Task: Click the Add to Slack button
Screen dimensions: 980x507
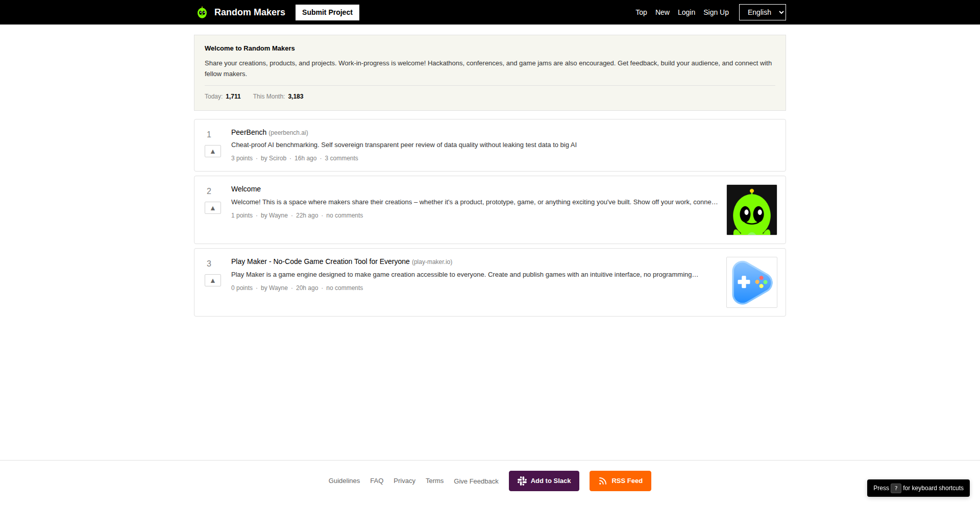Action: pyautogui.click(x=544, y=481)
